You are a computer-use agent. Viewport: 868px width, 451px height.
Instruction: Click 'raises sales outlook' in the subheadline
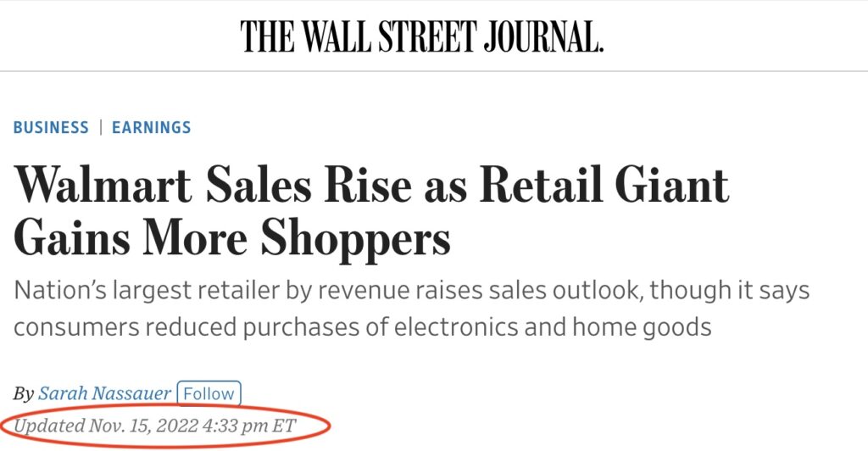(531, 290)
